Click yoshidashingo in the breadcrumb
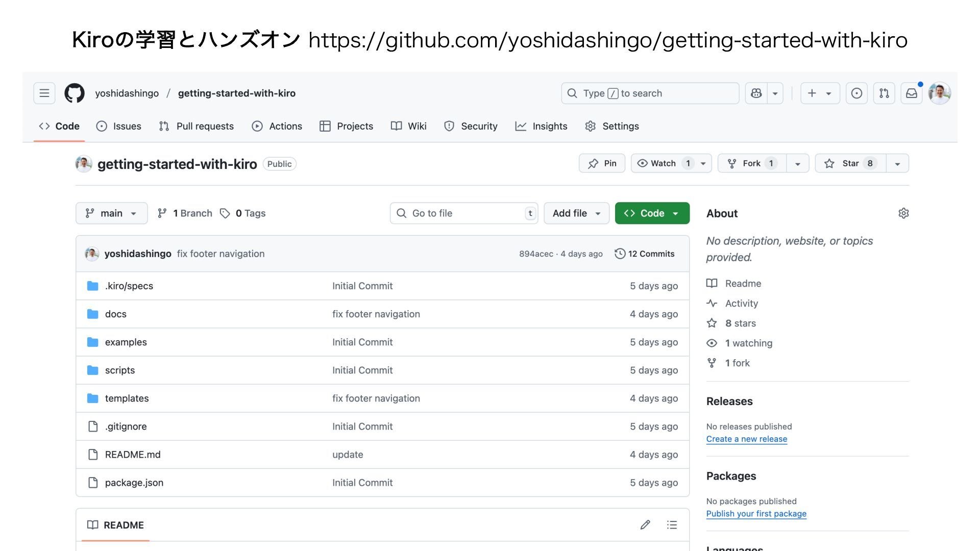Screen dimensions: 980x551 click(x=127, y=93)
